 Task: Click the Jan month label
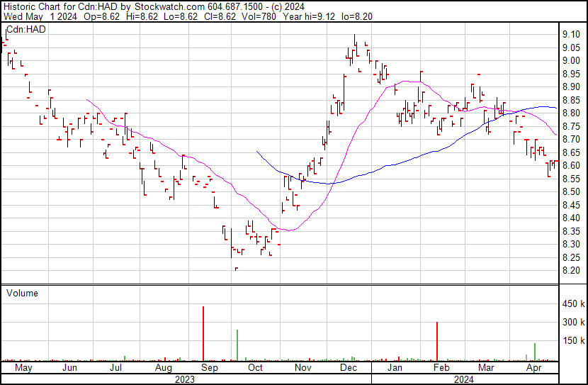(x=395, y=368)
